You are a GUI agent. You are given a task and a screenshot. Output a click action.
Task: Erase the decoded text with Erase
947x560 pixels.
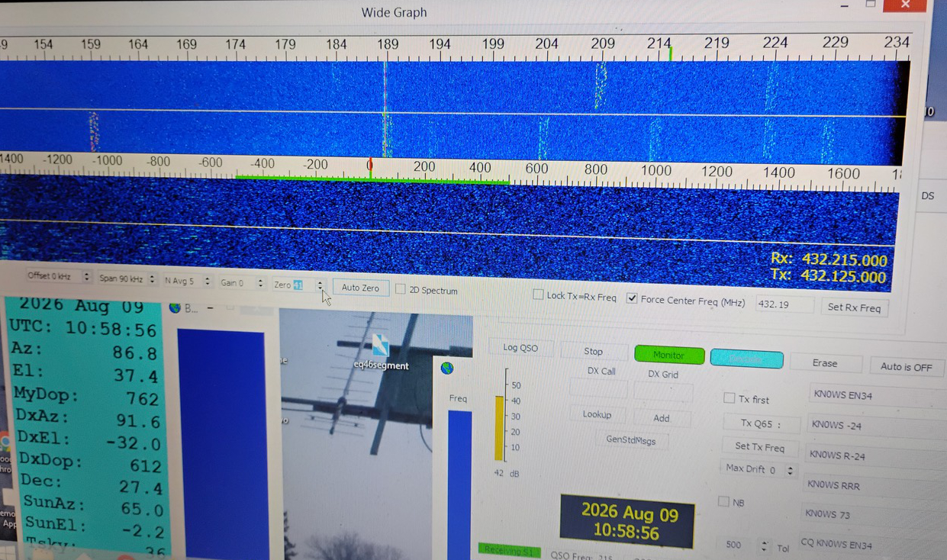coord(824,363)
